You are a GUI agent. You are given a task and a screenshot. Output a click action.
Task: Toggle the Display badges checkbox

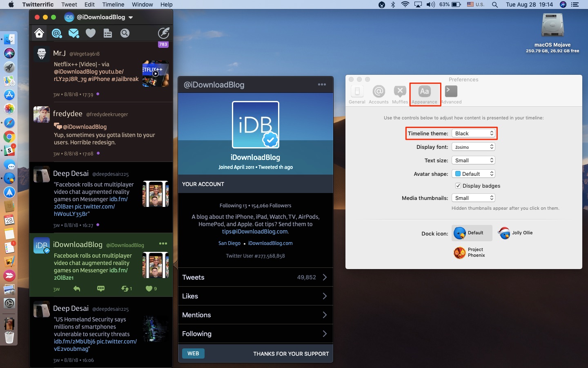[x=458, y=186]
